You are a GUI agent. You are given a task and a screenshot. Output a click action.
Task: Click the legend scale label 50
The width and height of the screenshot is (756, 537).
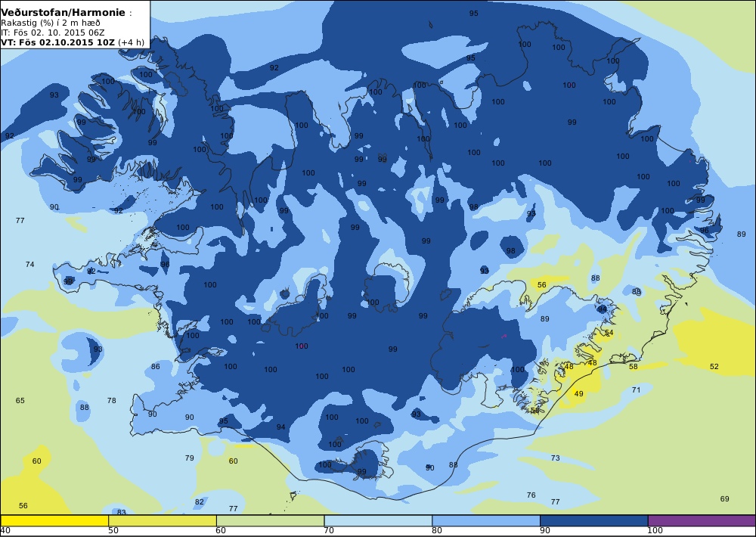113,531
